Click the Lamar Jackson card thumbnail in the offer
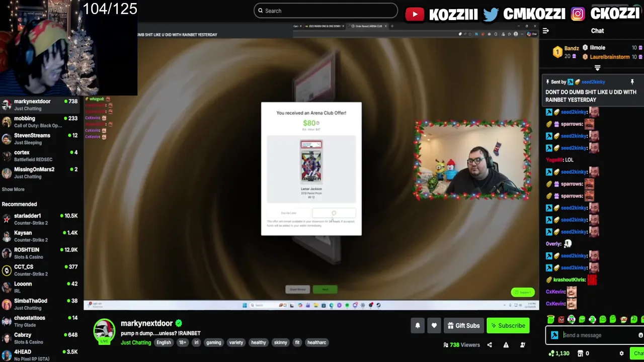 311,162
